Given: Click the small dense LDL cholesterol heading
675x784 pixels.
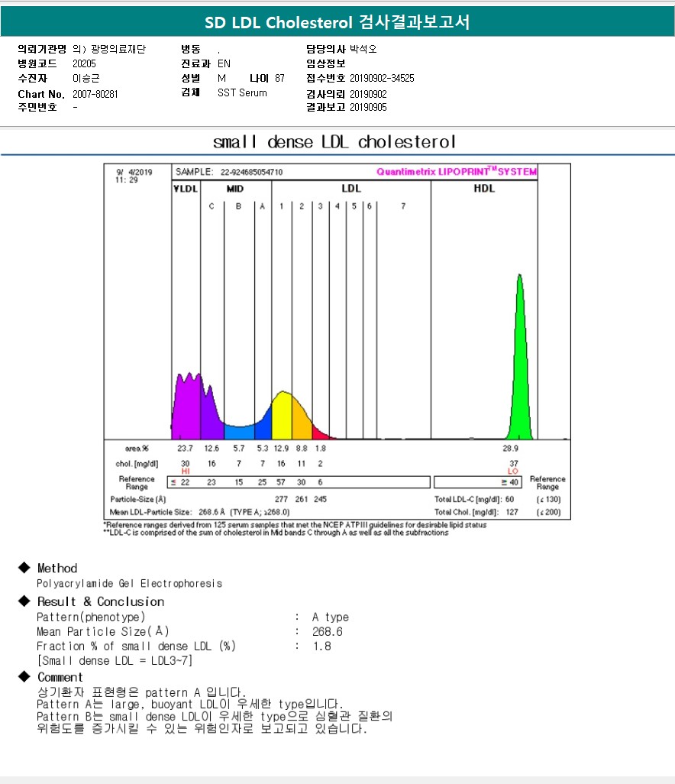Looking at the screenshot, I should coord(334,142).
